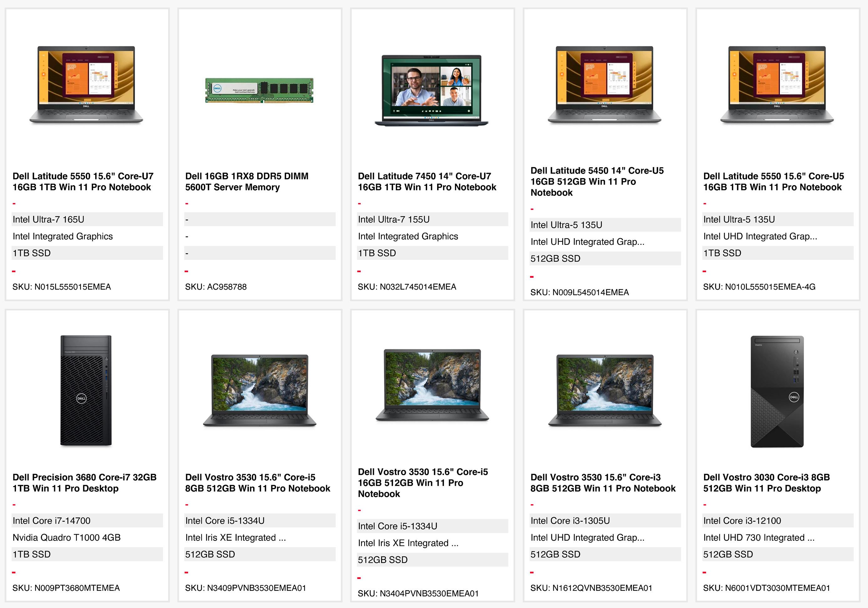Image resolution: width=868 pixels, height=608 pixels.
Task: Click the 16GB DDR5 DIMM memory image
Action: point(259,90)
